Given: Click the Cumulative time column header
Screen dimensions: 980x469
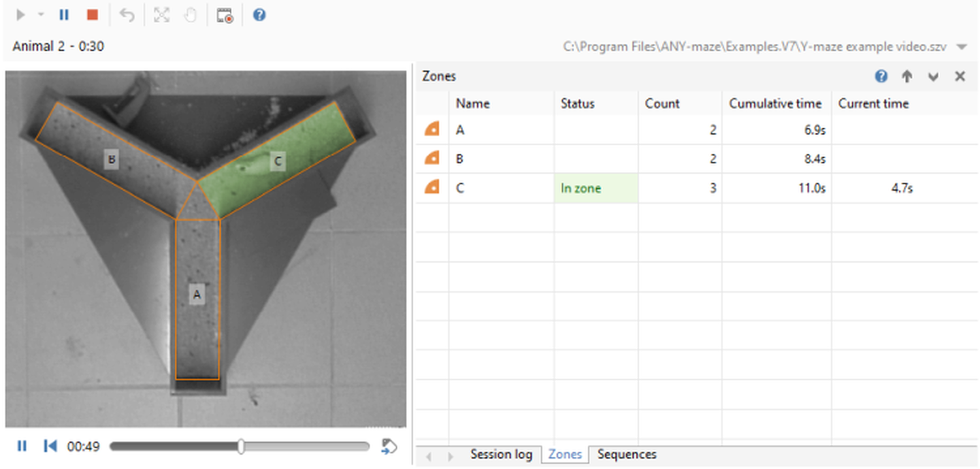Looking at the screenshot, I should tap(776, 103).
